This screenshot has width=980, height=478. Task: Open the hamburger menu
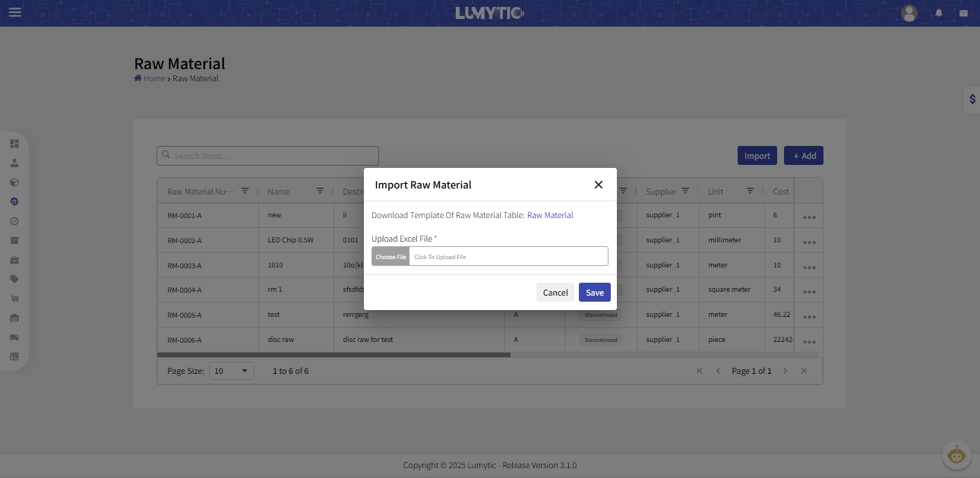(x=15, y=13)
